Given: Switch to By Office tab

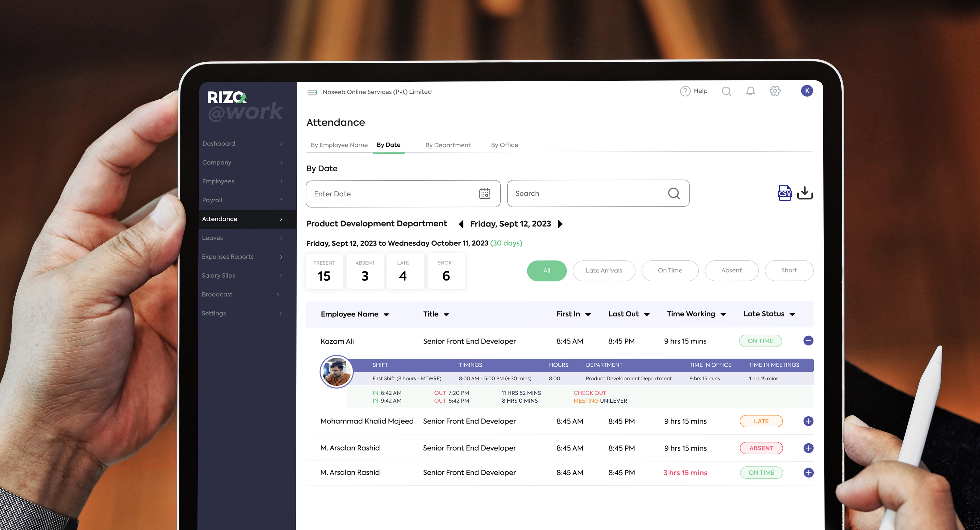Looking at the screenshot, I should (x=504, y=145).
